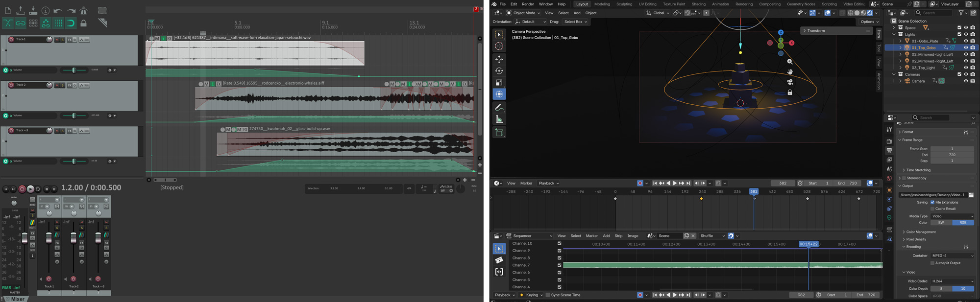The height and width of the screenshot is (302, 980).
Task: Toggle the REAPER metronome icon
Action: tap(84, 11)
